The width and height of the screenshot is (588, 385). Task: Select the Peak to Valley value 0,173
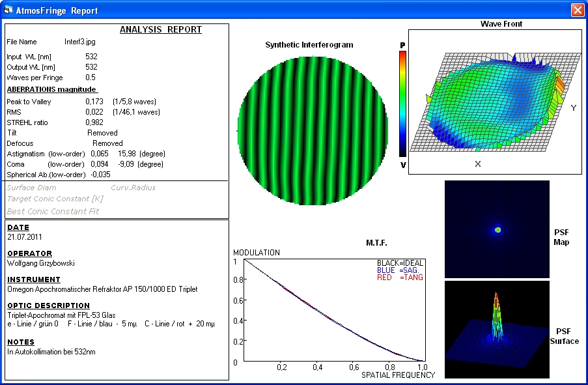tap(94, 102)
